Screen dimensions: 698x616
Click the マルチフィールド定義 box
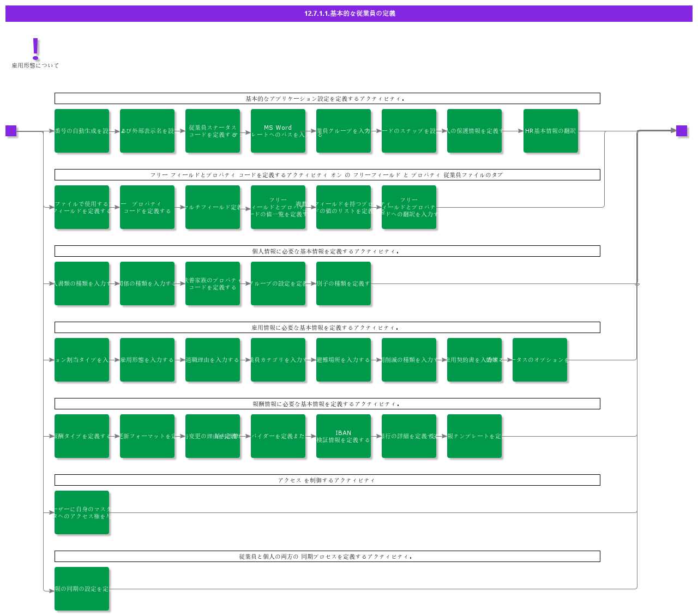click(212, 207)
